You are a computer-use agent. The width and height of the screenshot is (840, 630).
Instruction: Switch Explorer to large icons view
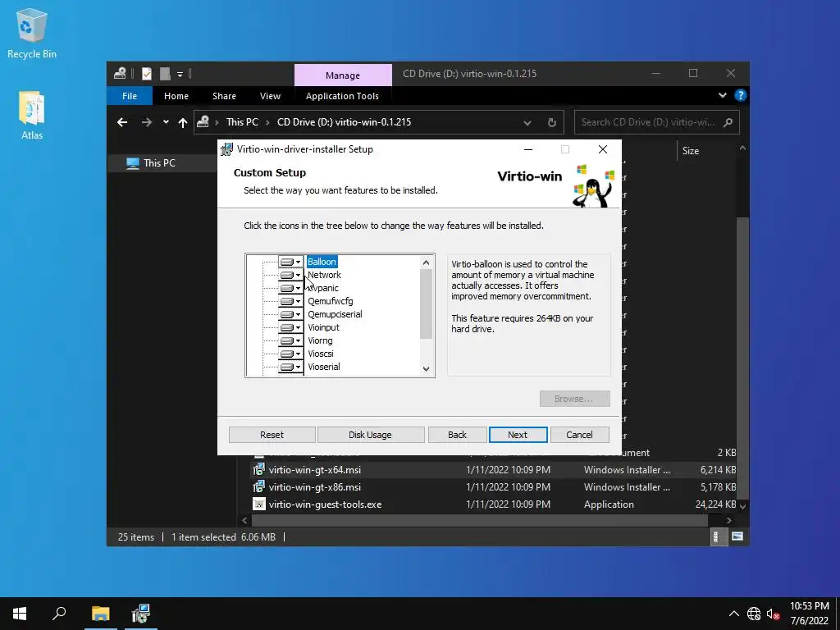pyautogui.click(x=737, y=536)
